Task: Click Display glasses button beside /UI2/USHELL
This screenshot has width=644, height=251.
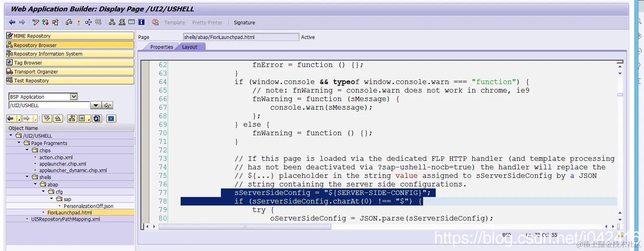Action: [x=107, y=106]
